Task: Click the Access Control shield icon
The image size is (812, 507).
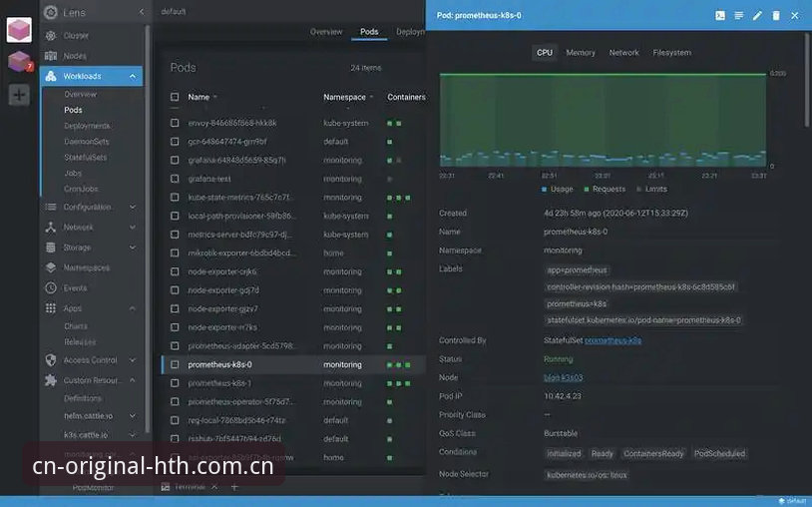Action: [51, 360]
